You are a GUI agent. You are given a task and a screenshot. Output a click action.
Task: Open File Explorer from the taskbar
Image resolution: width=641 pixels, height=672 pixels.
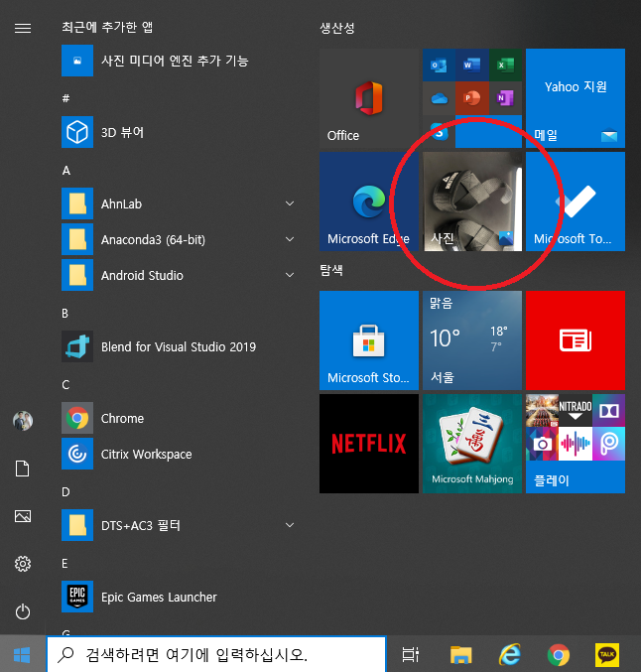tap(460, 654)
